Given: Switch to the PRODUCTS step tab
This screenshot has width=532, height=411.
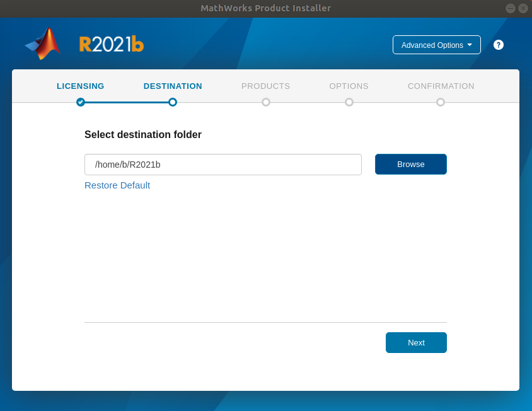Looking at the screenshot, I should [265, 86].
